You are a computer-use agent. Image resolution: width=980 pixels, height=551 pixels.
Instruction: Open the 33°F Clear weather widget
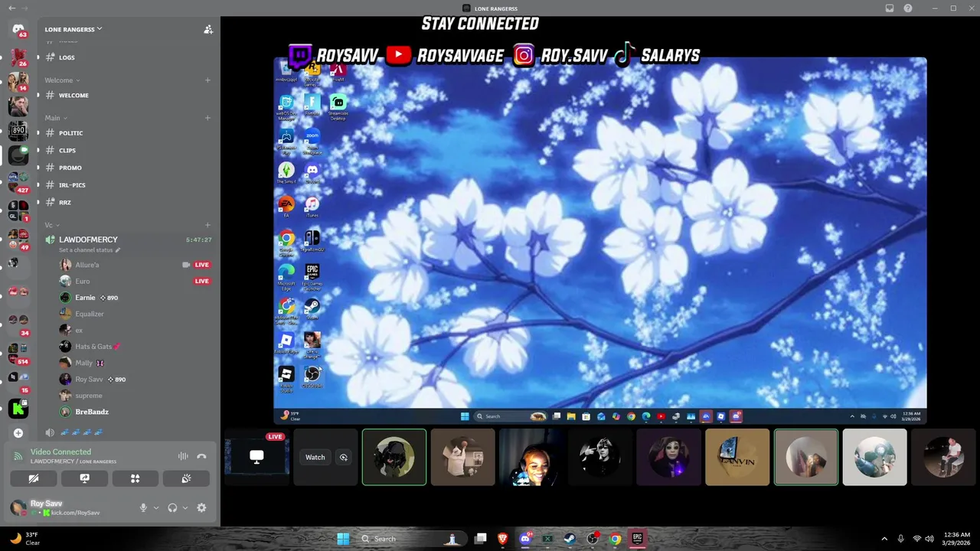(x=24, y=539)
